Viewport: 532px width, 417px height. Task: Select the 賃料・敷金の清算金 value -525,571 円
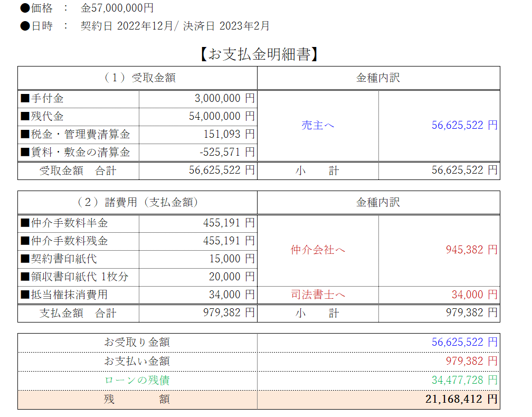pyautogui.click(x=227, y=153)
